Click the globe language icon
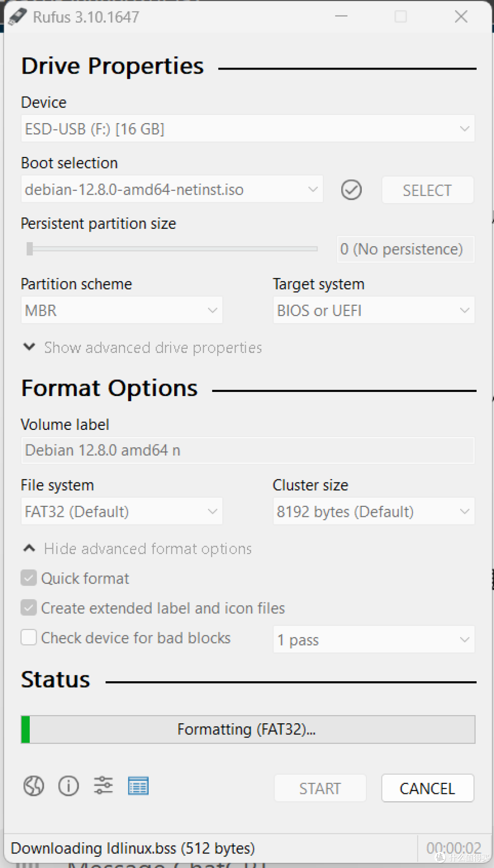Image resolution: width=494 pixels, height=868 pixels. (34, 787)
